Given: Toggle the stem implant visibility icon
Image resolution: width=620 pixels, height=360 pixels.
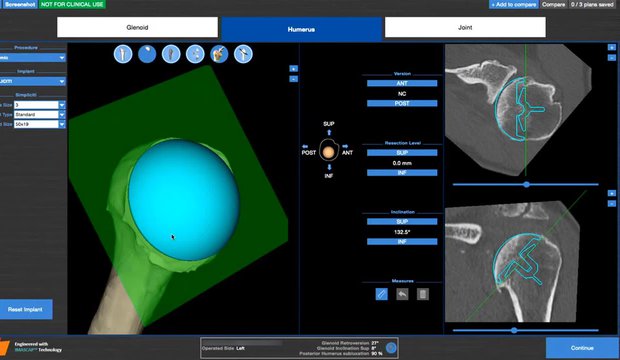Looking at the screenshot, I should (x=171, y=54).
